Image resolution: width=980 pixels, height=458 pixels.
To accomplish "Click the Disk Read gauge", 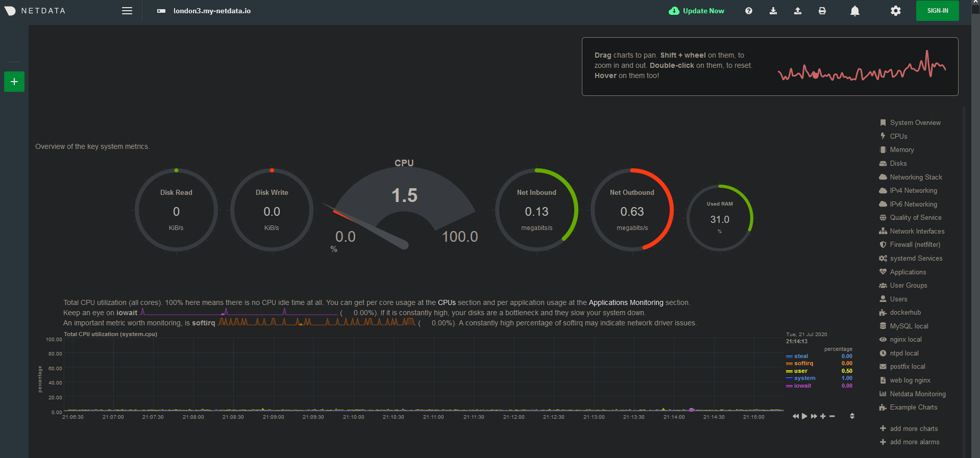I will coord(176,210).
